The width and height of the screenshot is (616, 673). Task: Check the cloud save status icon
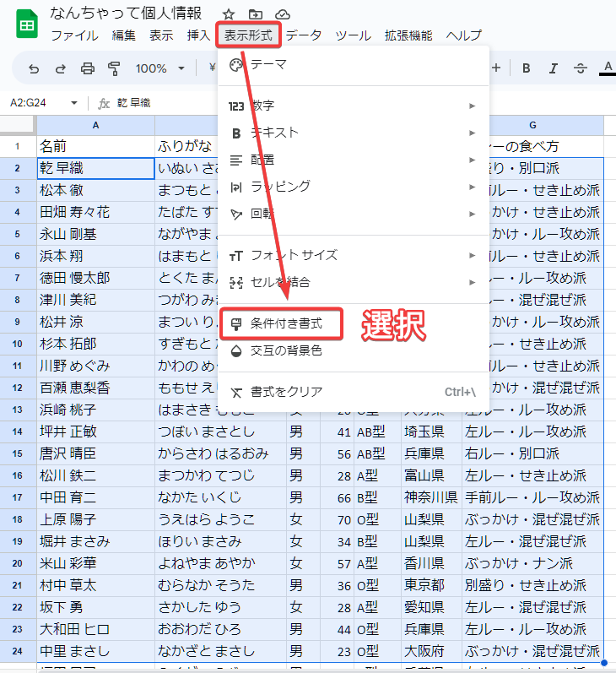pyautogui.click(x=283, y=14)
